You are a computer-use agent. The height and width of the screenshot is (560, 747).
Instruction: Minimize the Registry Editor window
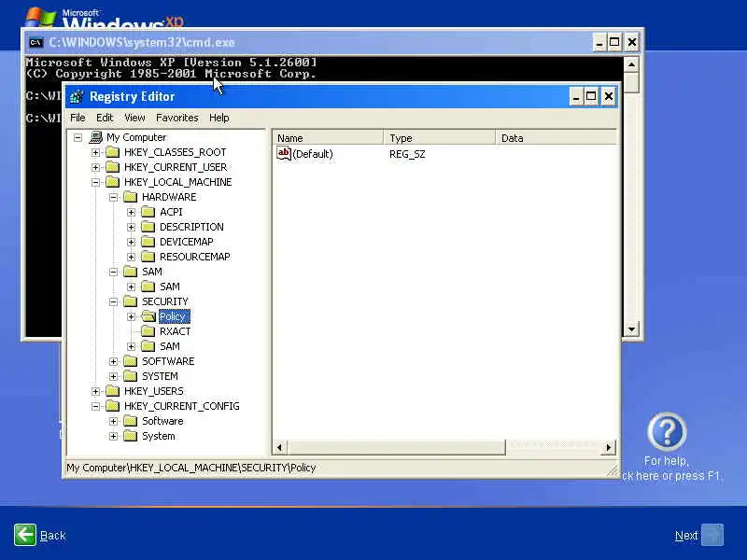[x=576, y=97]
